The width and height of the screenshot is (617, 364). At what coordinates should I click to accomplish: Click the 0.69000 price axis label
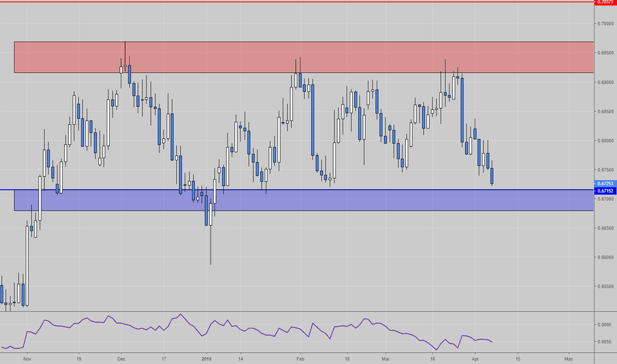(605, 82)
